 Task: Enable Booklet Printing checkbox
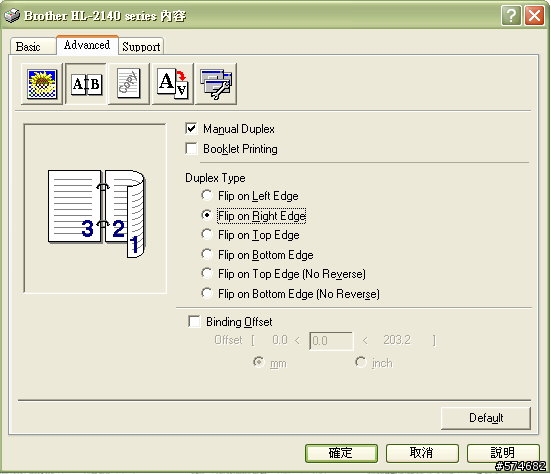pos(191,148)
